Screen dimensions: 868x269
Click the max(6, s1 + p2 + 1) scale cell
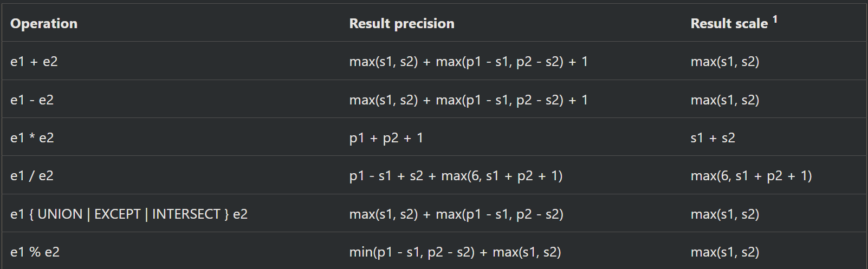pos(751,176)
